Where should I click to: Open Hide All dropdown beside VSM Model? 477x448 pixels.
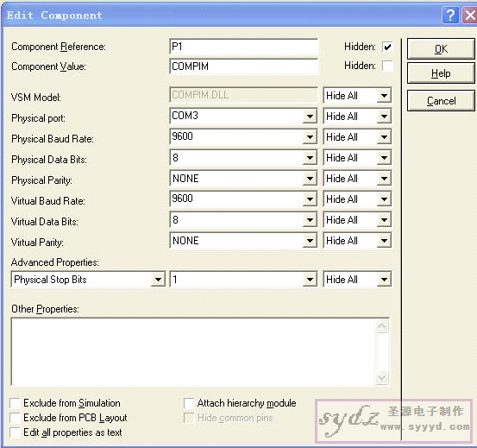click(x=384, y=96)
